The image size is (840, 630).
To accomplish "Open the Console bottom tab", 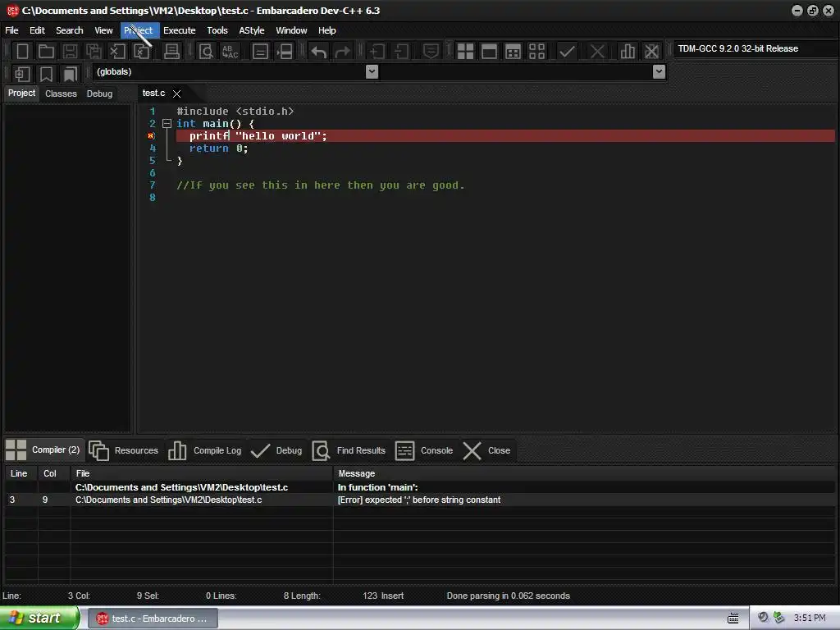I will click(424, 450).
